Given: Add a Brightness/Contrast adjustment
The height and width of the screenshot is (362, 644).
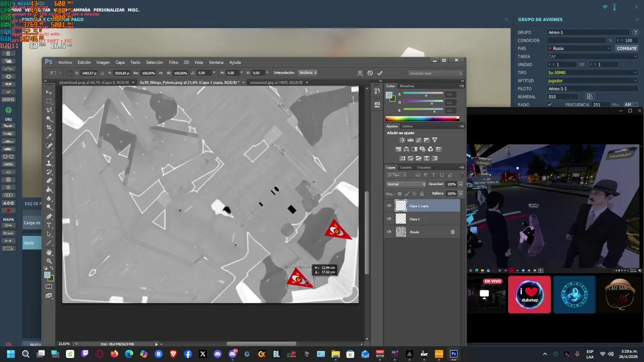Looking at the screenshot, I should coord(402,140).
